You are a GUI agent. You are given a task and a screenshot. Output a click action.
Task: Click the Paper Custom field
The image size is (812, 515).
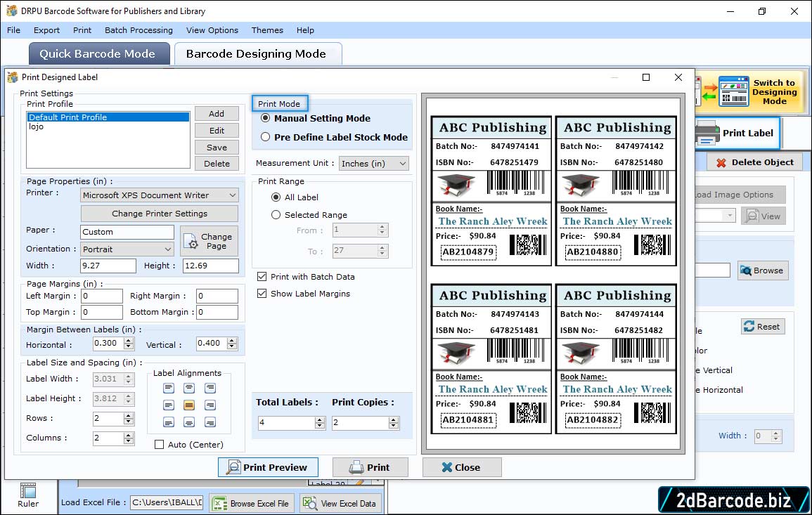(x=127, y=232)
